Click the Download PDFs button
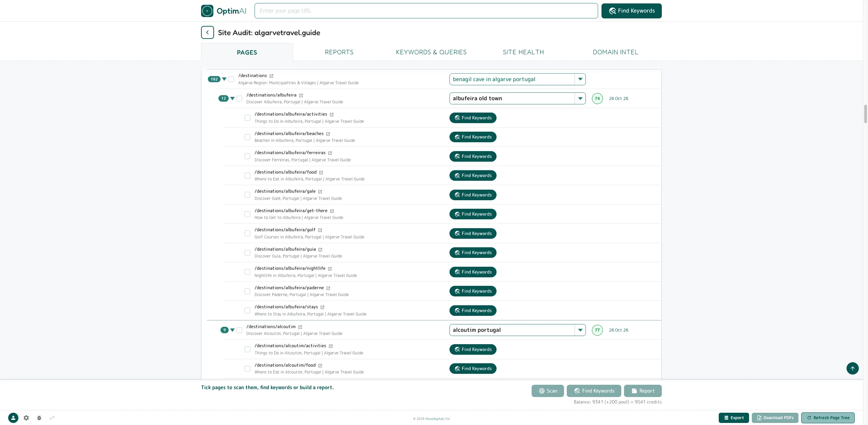This screenshot has width=868, height=425. click(775, 418)
